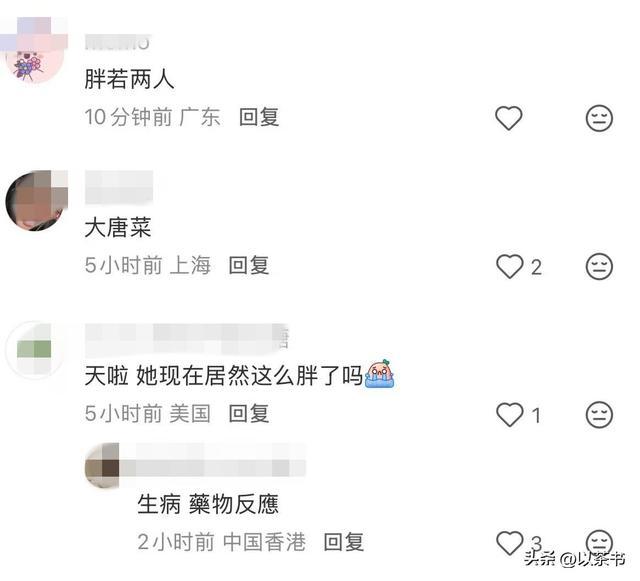Dislike the comment 胖若两人
Viewport: 640px width, 581px height.
tap(599, 118)
